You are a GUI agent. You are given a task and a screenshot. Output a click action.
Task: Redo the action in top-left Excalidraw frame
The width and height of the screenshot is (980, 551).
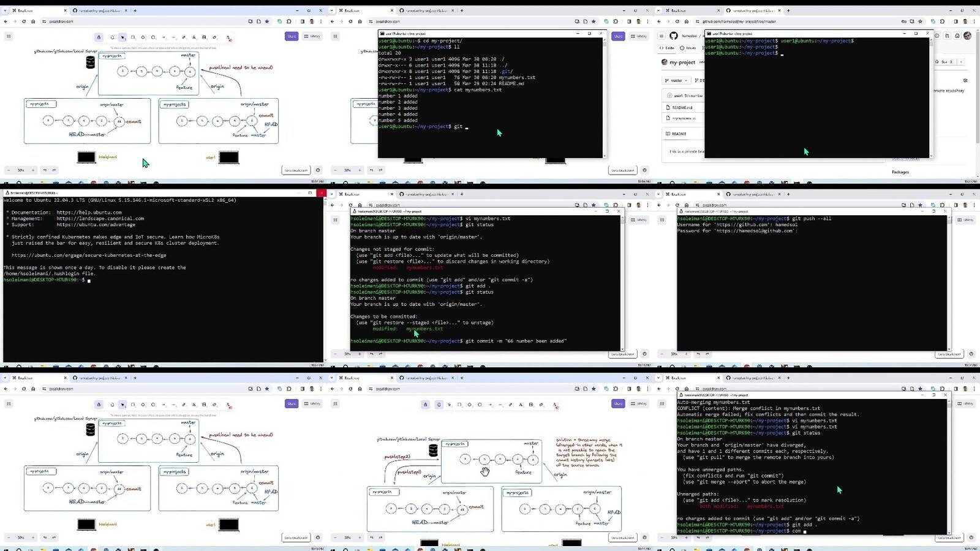pyautogui.click(x=54, y=170)
